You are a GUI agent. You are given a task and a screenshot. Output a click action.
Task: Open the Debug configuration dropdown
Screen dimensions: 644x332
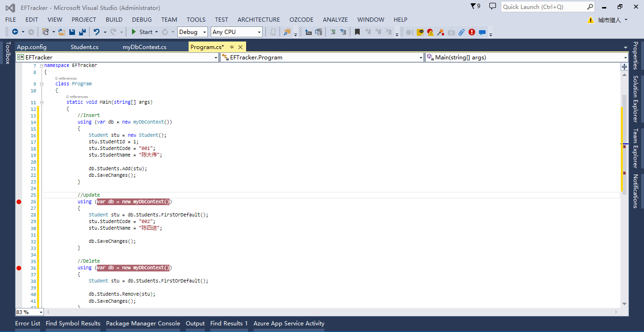[x=192, y=32]
